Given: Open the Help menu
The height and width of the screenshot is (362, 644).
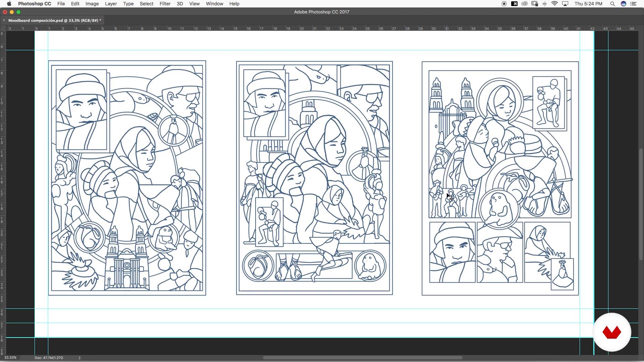Looking at the screenshot, I should pyautogui.click(x=234, y=4).
